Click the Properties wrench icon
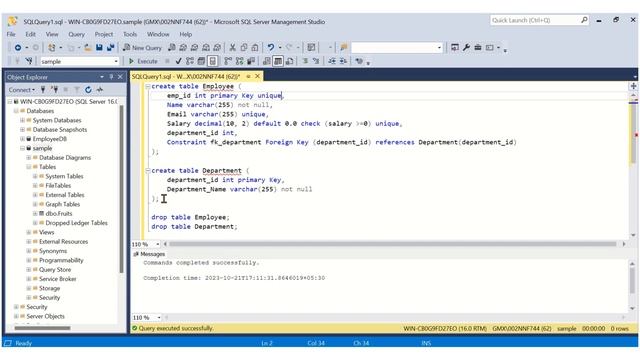 tap(466, 48)
